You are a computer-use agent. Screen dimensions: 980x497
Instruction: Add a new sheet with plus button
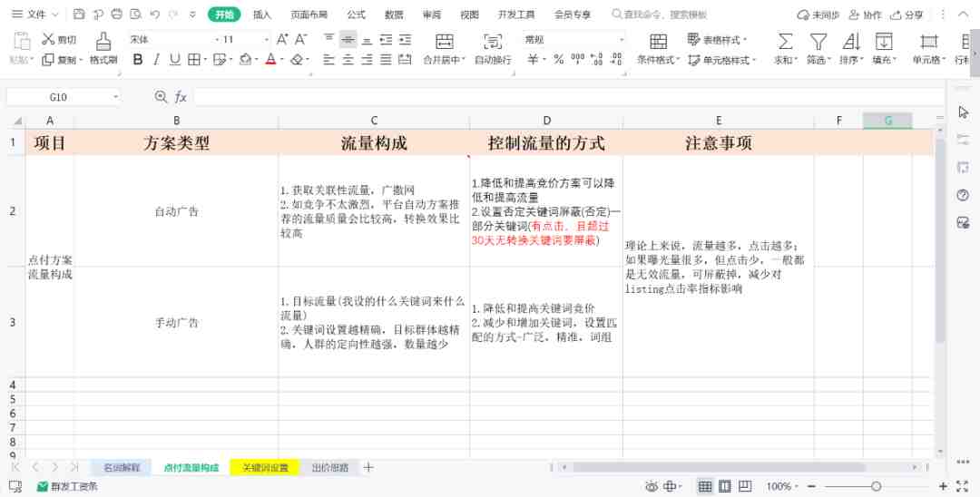(x=368, y=467)
